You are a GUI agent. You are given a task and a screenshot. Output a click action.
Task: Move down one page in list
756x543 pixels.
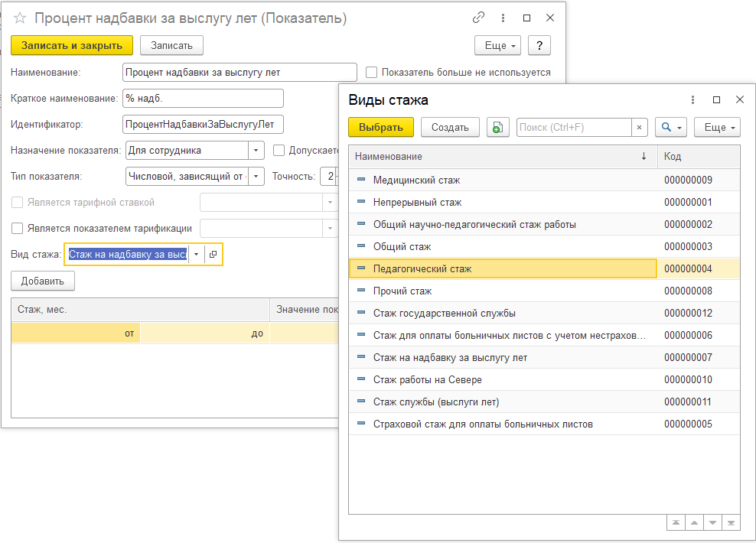pos(712,523)
